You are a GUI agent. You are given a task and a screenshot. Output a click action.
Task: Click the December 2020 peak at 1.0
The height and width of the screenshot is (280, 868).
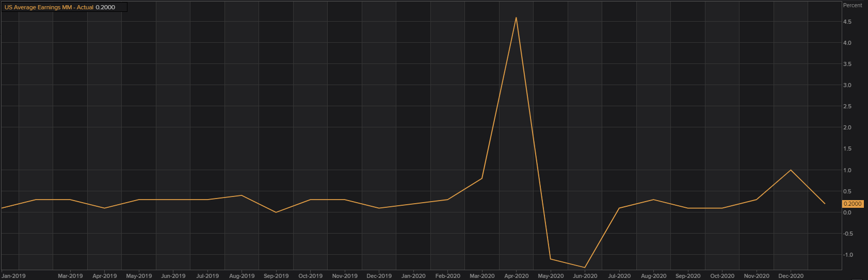click(x=791, y=170)
